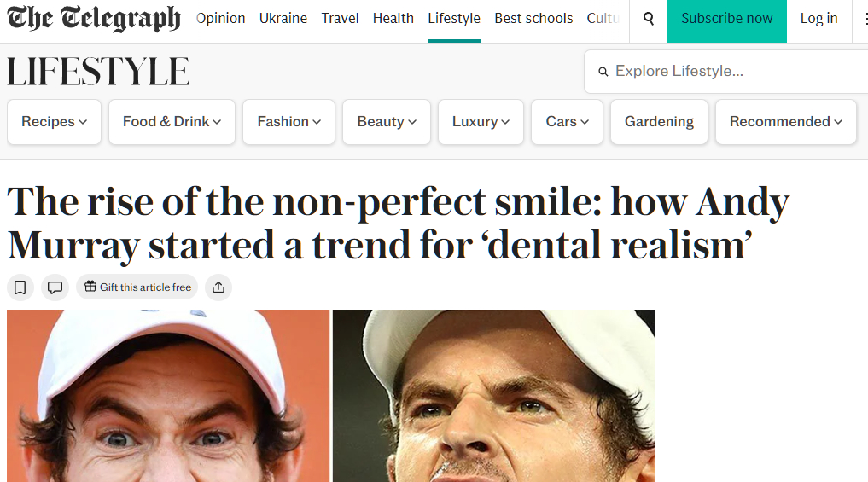The image size is (868, 482).
Task: Expand the Beauty category dropdown
Action: (x=387, y=122)
